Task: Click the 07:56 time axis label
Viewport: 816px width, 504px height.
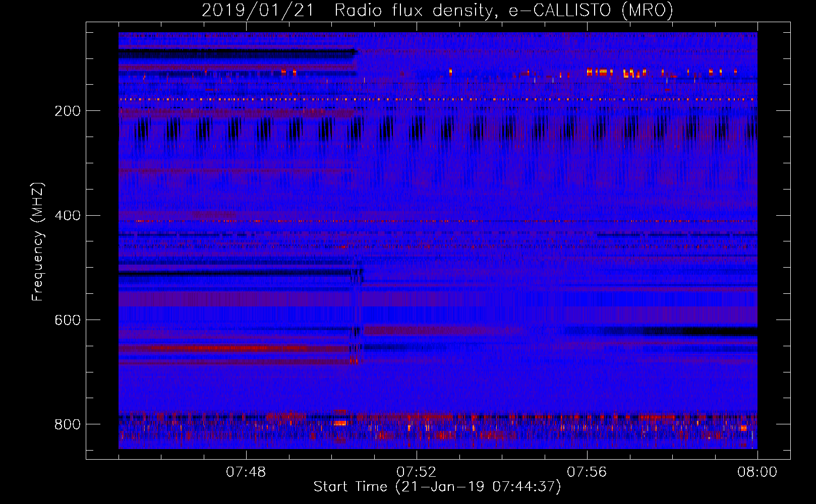Action: tap(587, 472)
